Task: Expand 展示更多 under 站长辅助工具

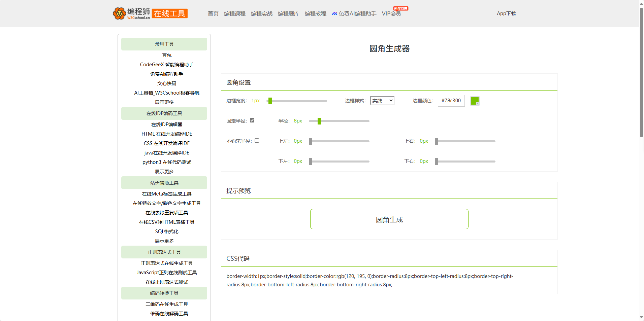Action: pos(164,241)
